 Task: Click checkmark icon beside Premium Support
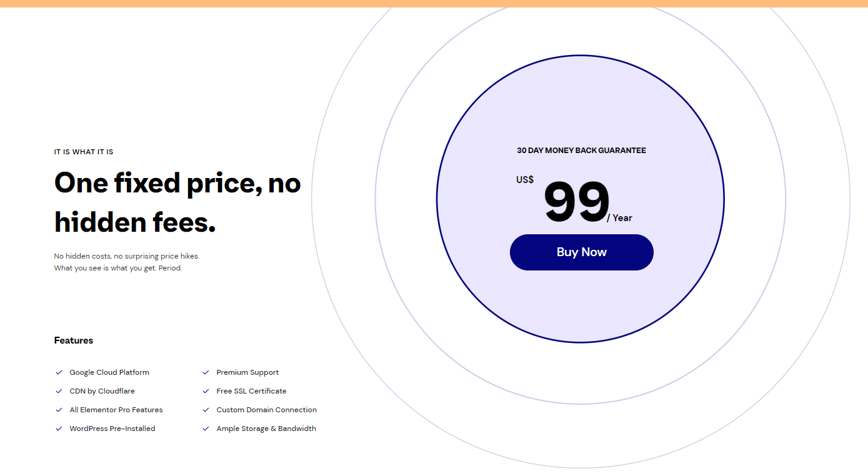pyautogui.click(x=206, y=372)
